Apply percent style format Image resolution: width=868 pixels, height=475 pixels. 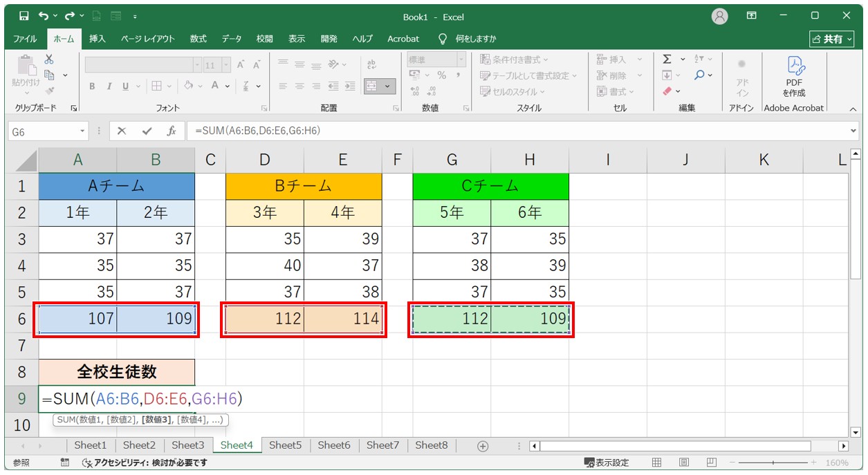(441, 75)
